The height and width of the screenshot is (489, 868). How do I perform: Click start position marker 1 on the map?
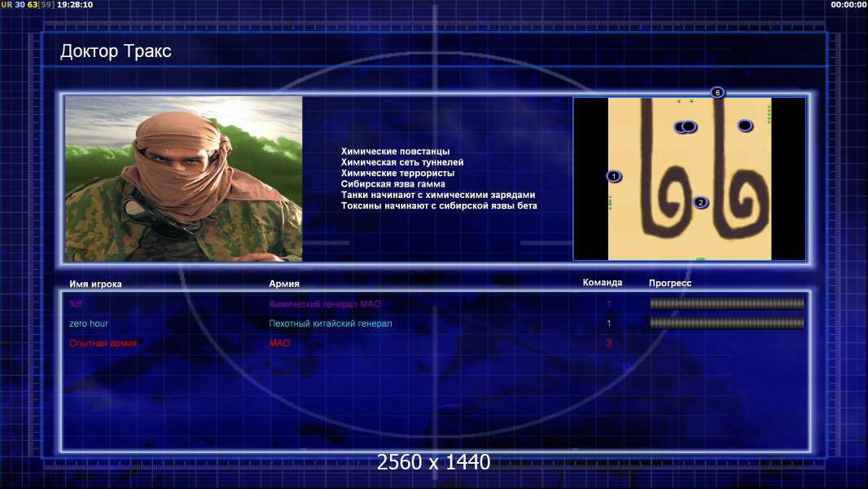tap(613, 176)
